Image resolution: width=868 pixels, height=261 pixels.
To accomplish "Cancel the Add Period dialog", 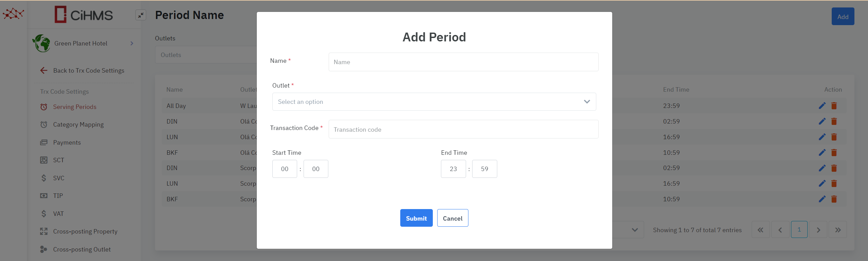I will pos(452,218).
